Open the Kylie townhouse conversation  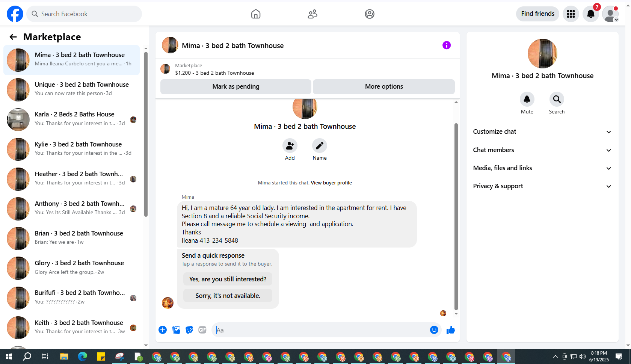71,149
